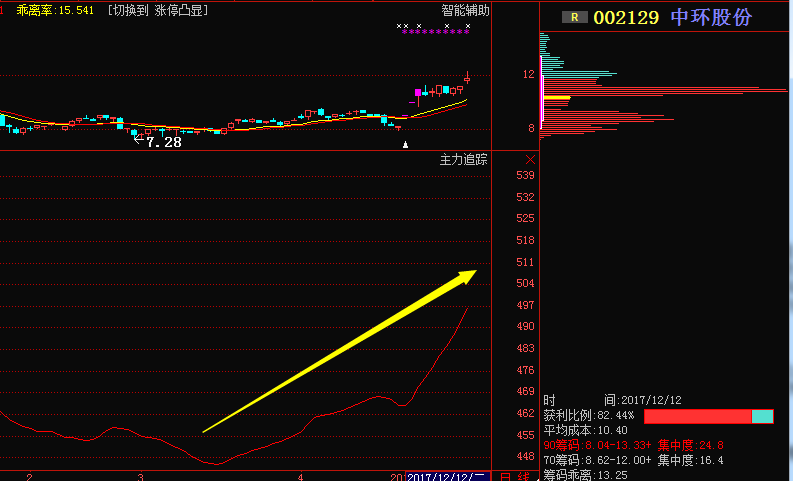The width and height of the screenshot is (793, 481).
Task: Click the 乖离率 indicator name
Action: pyautogui.click(x=35, y=10)
